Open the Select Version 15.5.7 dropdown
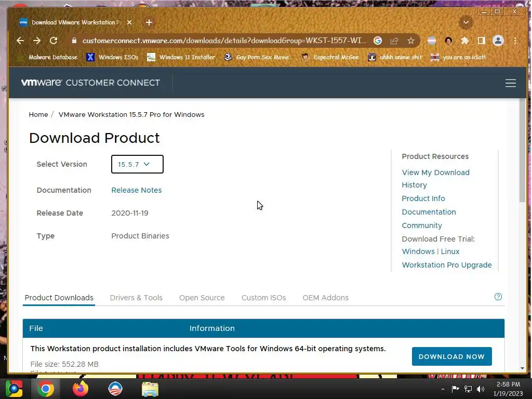The width and height of the screenshot is (532, 399). tap(137, 164)
